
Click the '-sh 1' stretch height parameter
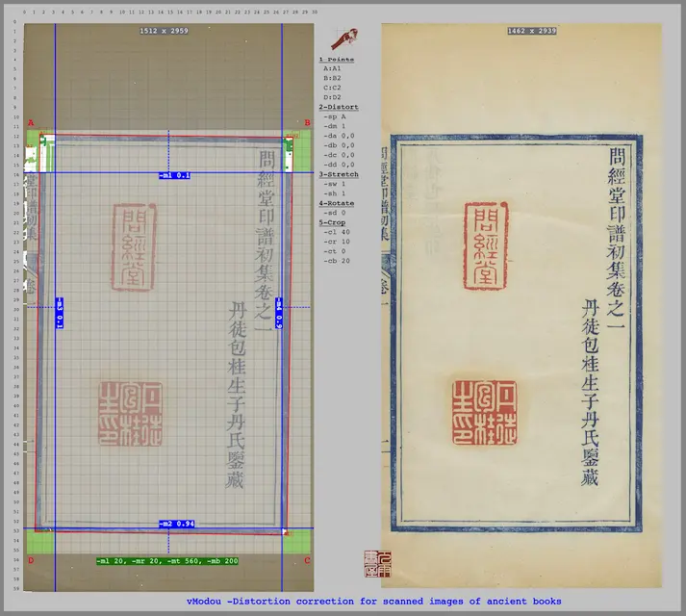tap(335, 193)
